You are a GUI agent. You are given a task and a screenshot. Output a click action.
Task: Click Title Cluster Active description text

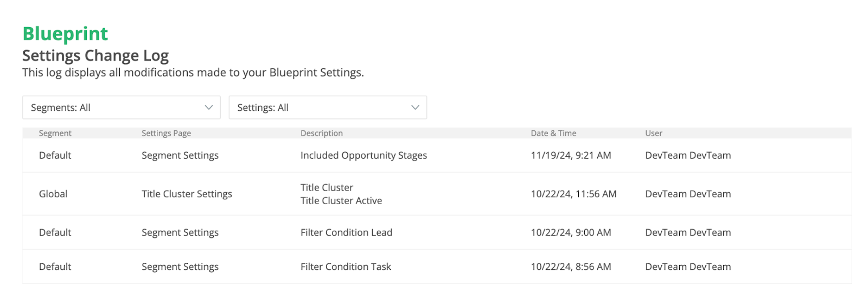click(x=341, y=201)
